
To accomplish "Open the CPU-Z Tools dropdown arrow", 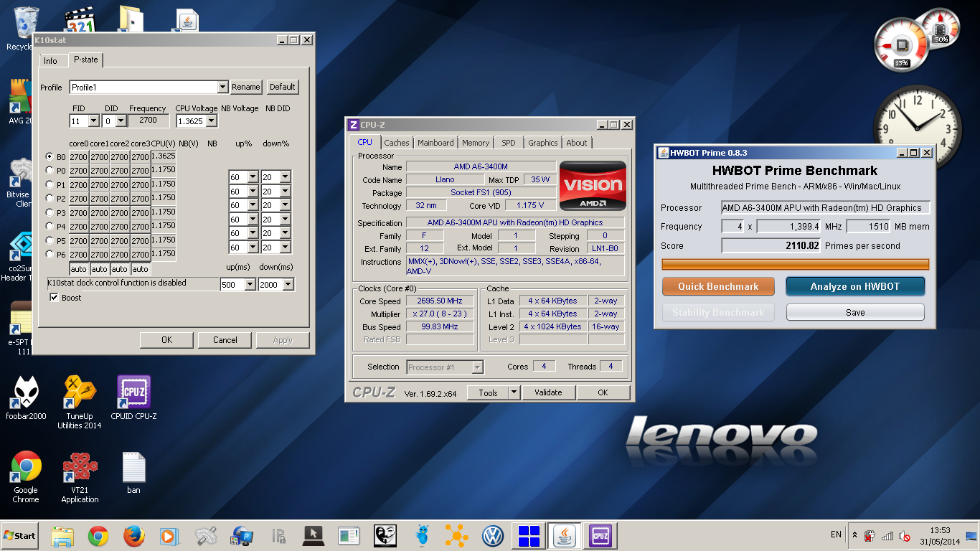I will (514, 392).
